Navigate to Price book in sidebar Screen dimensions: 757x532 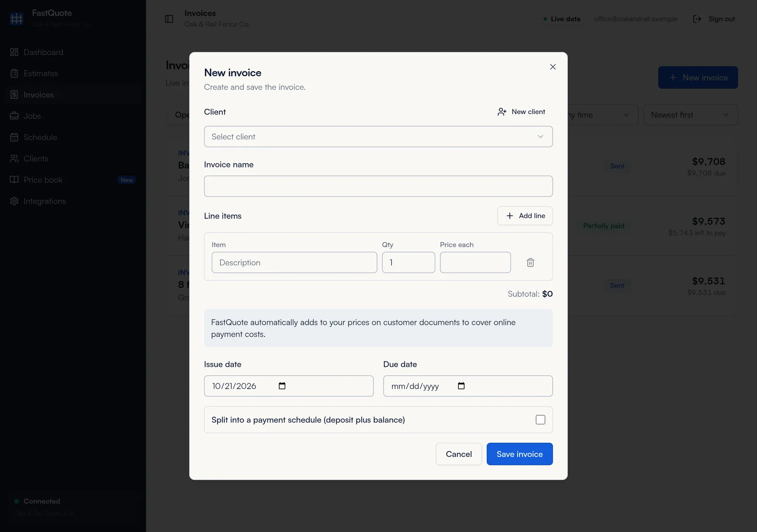pos(73,180)
